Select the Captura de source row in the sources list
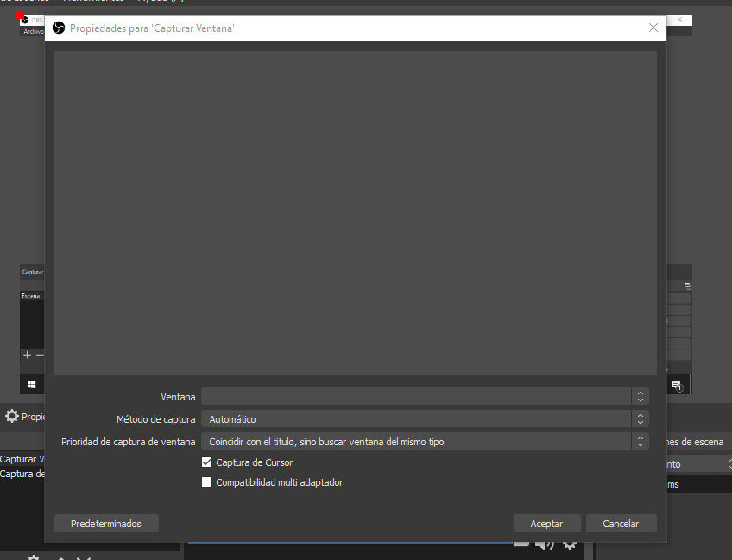This screenshot has width=732, height=560. point(22,474)
